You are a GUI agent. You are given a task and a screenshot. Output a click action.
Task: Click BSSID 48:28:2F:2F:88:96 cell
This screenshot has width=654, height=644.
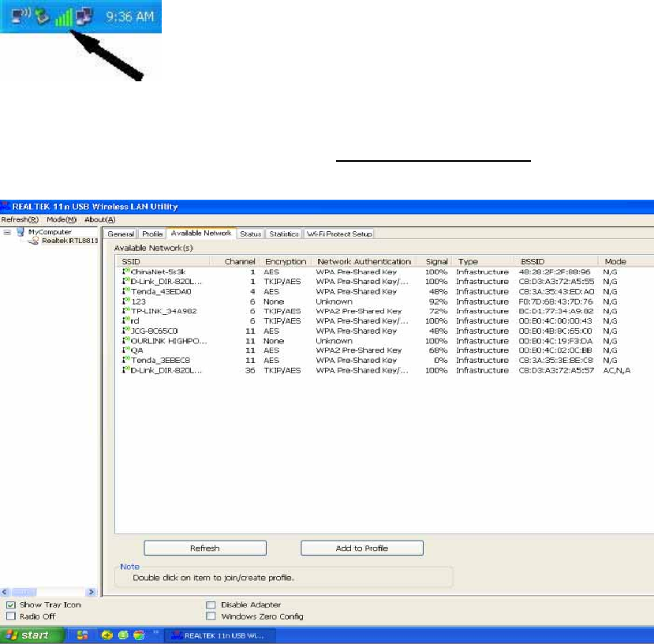pos(555,271)
